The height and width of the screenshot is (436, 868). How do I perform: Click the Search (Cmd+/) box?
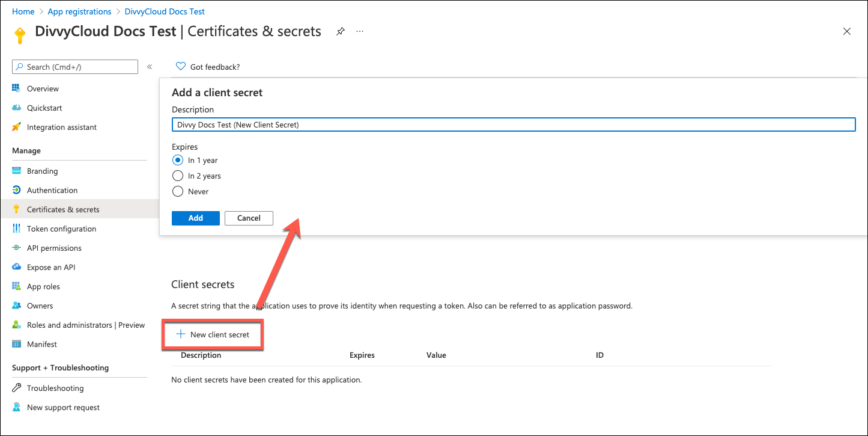coord(75,67)
